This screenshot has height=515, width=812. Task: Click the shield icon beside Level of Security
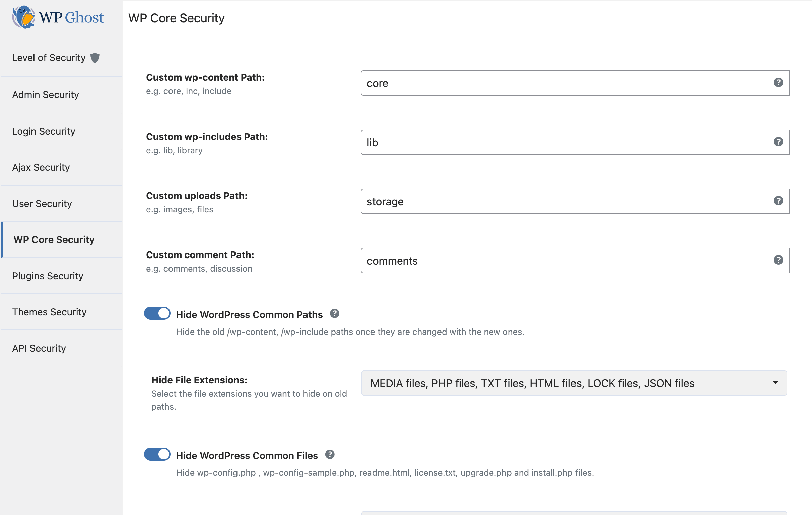coord(95,58)
